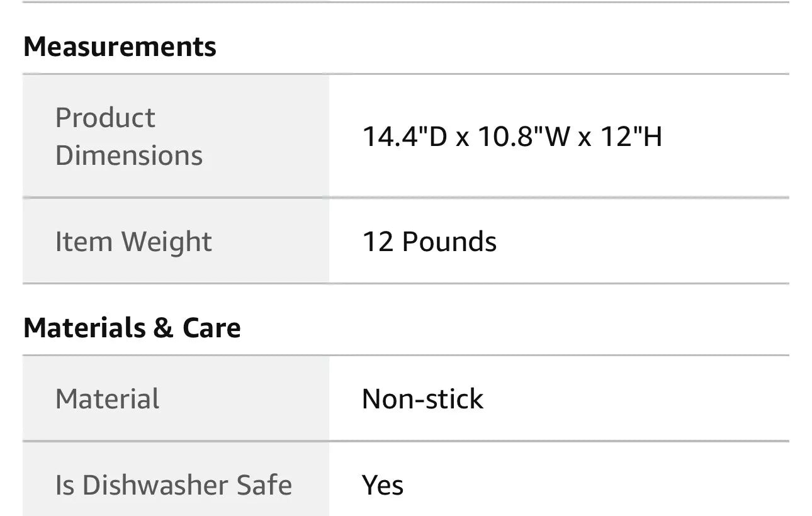The height and width of the screenshot is (516, 812).
Task: Click the 12 Pounds weight value
Action: (429, 242)
